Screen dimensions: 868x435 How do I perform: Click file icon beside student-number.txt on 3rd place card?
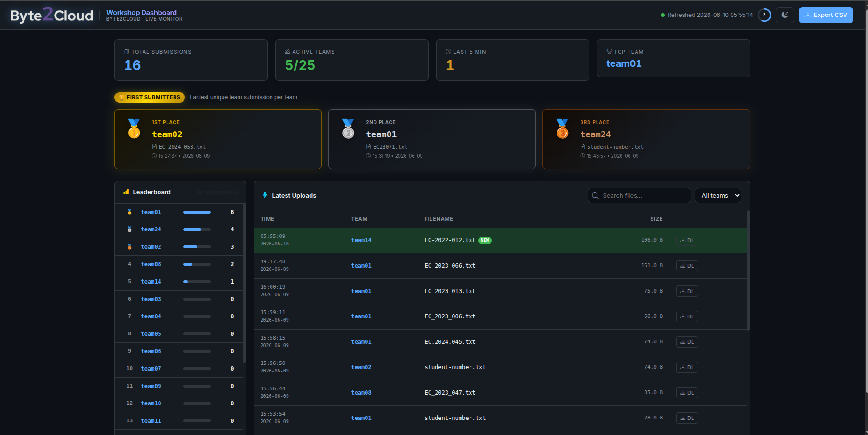pyautogui.click(x=583, y=147)
